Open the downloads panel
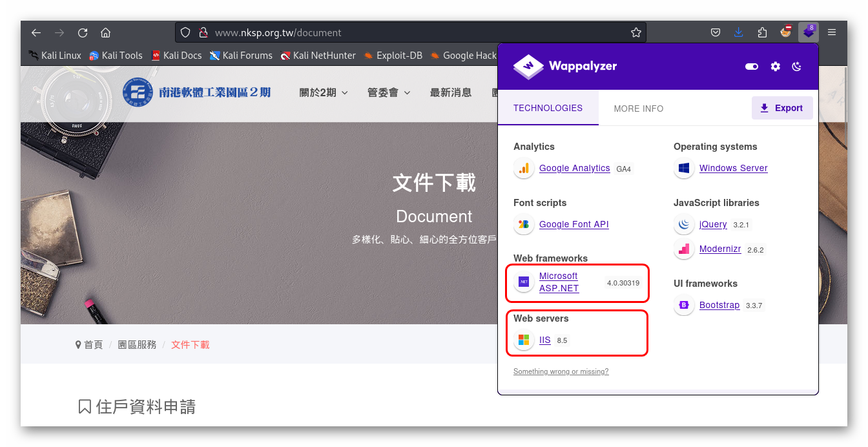Image resolution: width=868 pixels, height=447 pixels. coord(739,32)
